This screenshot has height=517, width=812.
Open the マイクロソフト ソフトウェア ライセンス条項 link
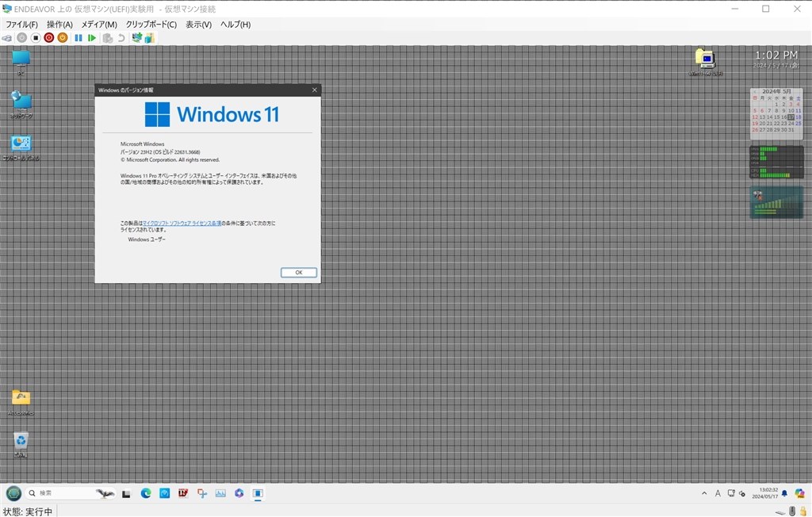(x=182, y=224)
